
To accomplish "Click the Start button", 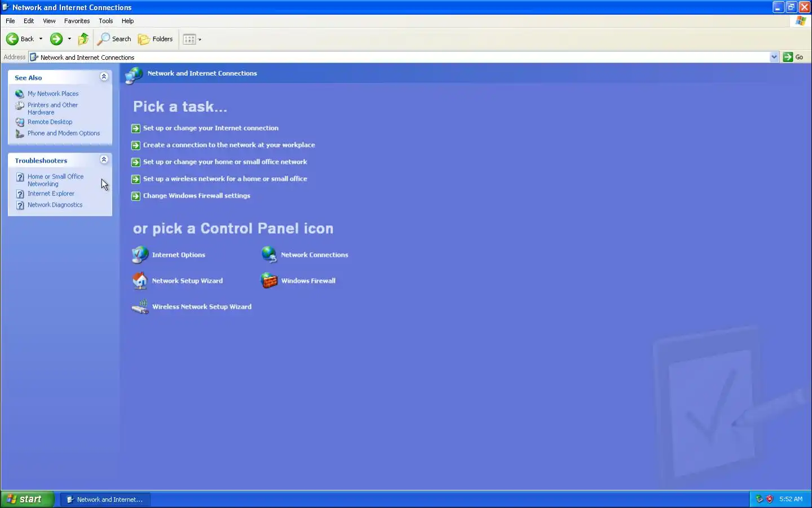I will pyautogui.click(x=27, y=499).
